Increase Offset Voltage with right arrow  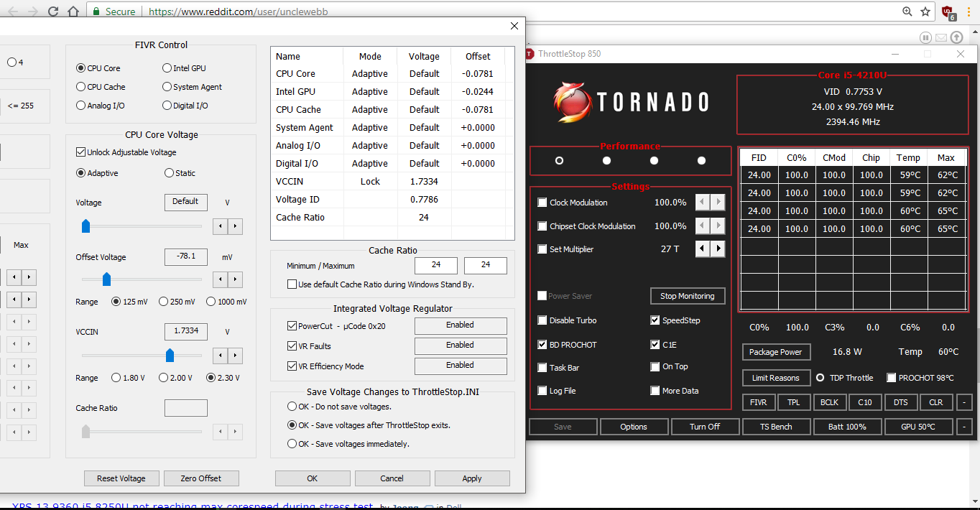tap(235, 279)
